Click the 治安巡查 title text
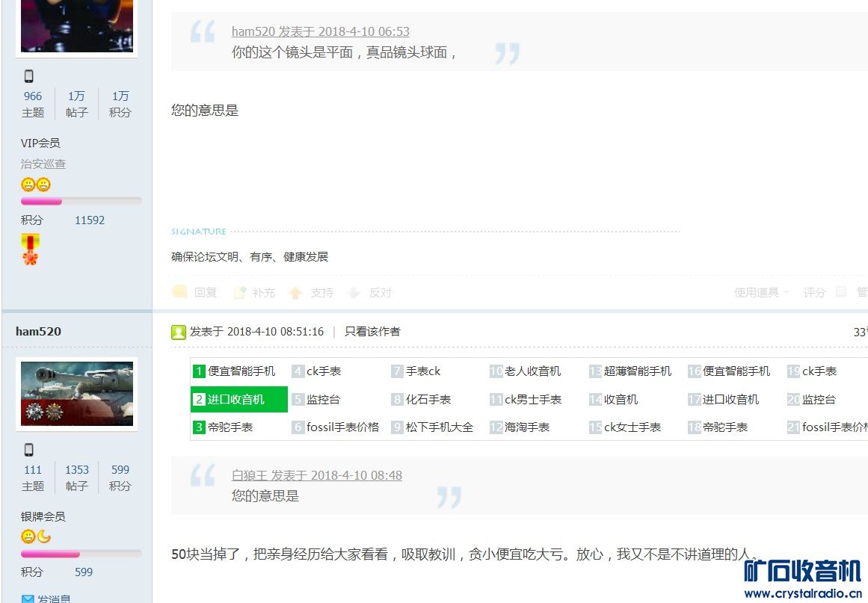The width and height of the screenshot is (868, 603). tap(43, 164)
